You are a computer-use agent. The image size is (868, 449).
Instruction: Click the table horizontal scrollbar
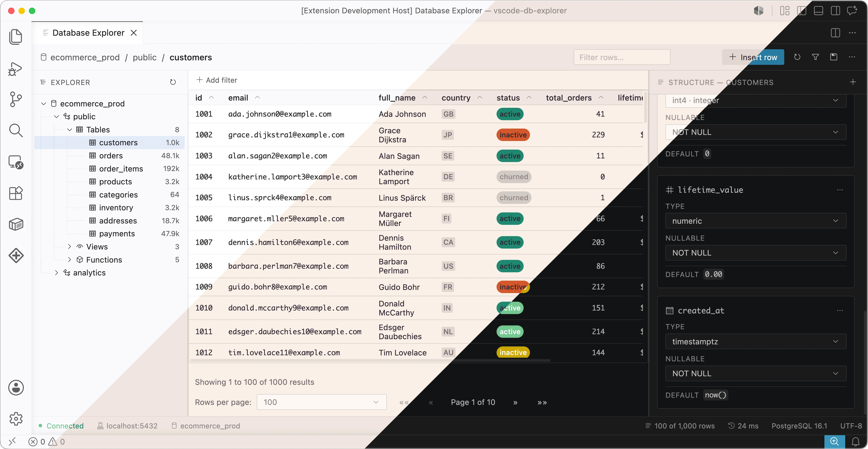tap(370, 360)
